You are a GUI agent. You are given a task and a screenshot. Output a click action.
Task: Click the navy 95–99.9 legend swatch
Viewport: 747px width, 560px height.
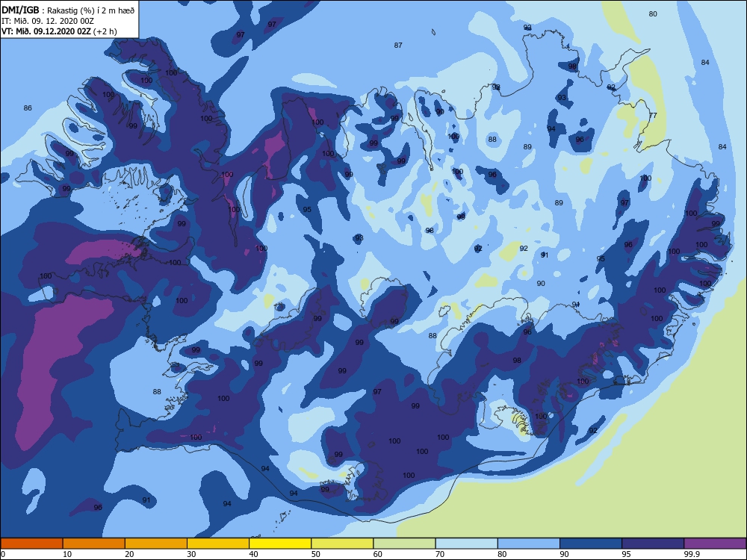click(x=653, y=544)
